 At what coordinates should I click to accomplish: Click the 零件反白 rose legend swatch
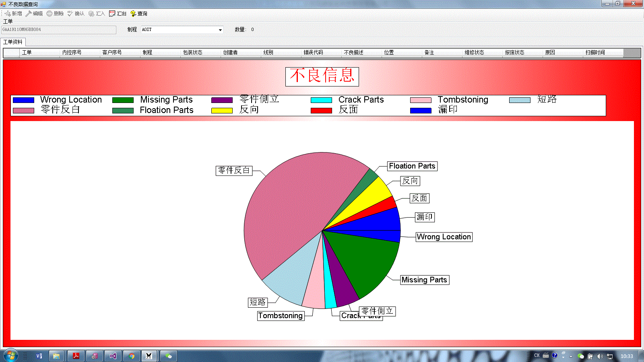click(x=23, y=111)
